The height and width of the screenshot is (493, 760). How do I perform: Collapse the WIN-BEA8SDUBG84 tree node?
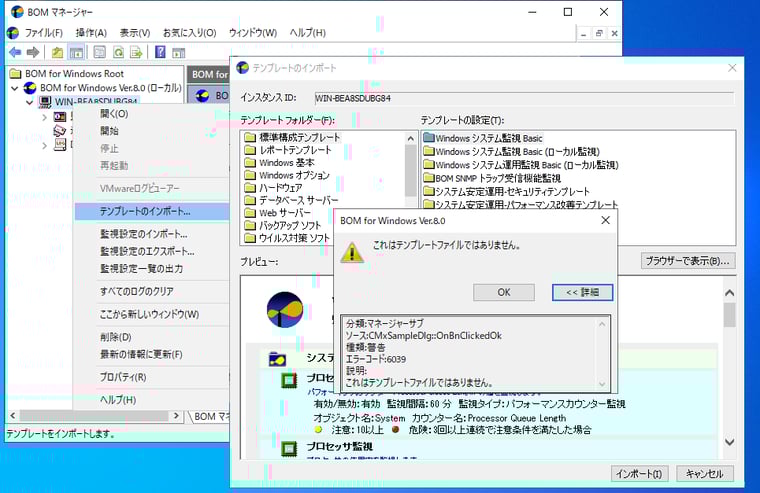click(x=30, y=102)
